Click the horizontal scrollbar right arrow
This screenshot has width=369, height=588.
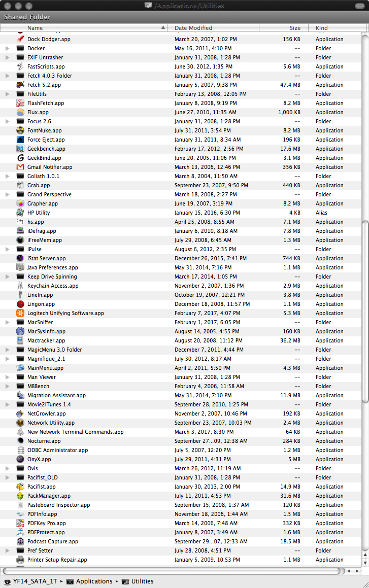[x=357, y=571]
